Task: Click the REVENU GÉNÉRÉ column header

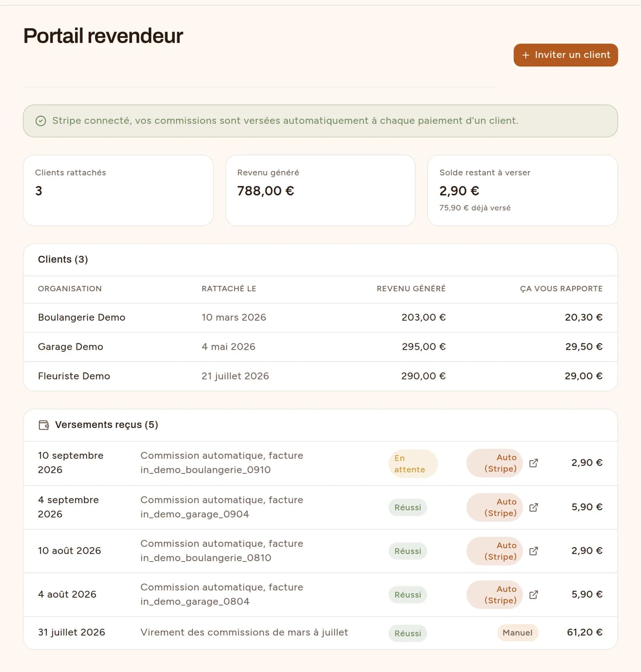Action: pyautogui.click(x=411, y=289)
